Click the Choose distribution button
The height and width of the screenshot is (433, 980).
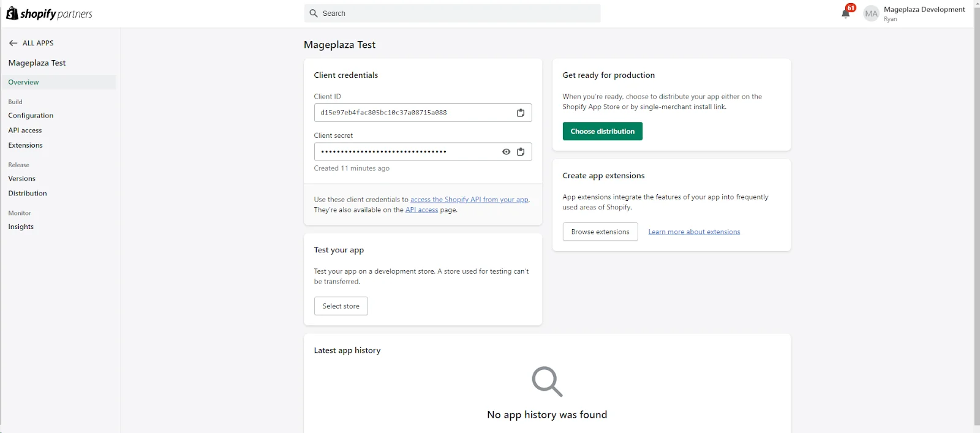[603, 131]
